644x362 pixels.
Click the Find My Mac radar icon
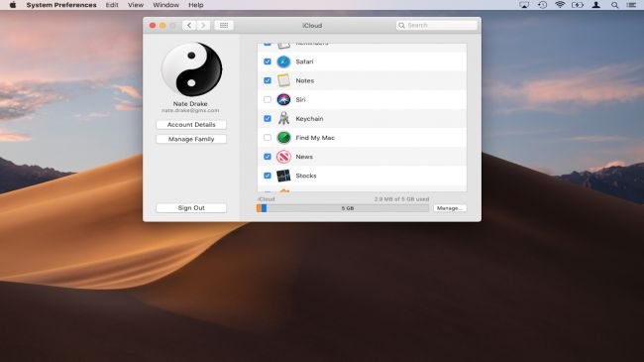283,138
